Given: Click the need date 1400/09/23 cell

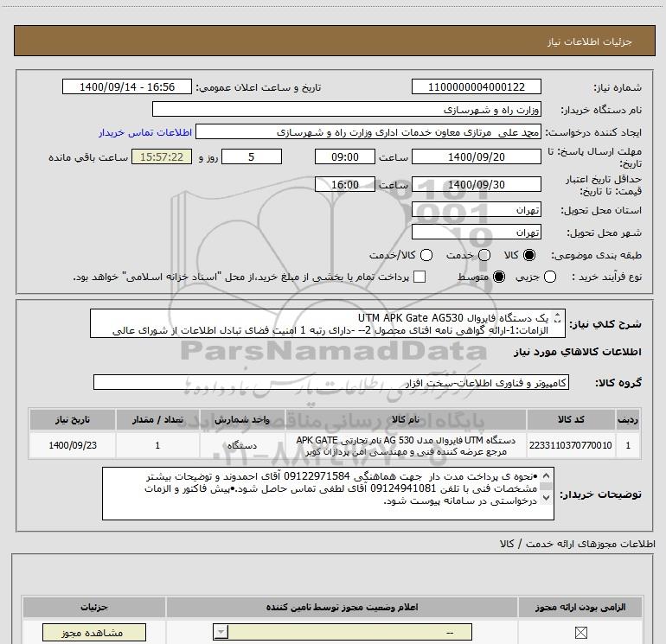Looking at the screenshot, I should 72,445.
